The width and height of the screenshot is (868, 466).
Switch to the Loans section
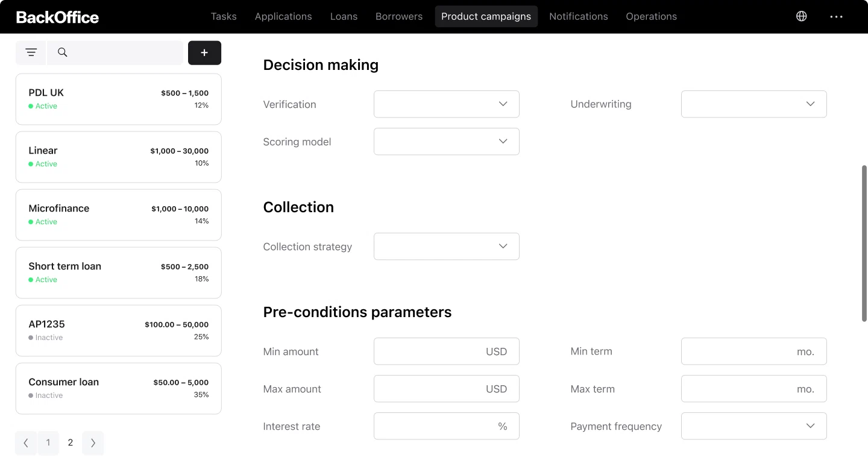click(x=344, y=16)
